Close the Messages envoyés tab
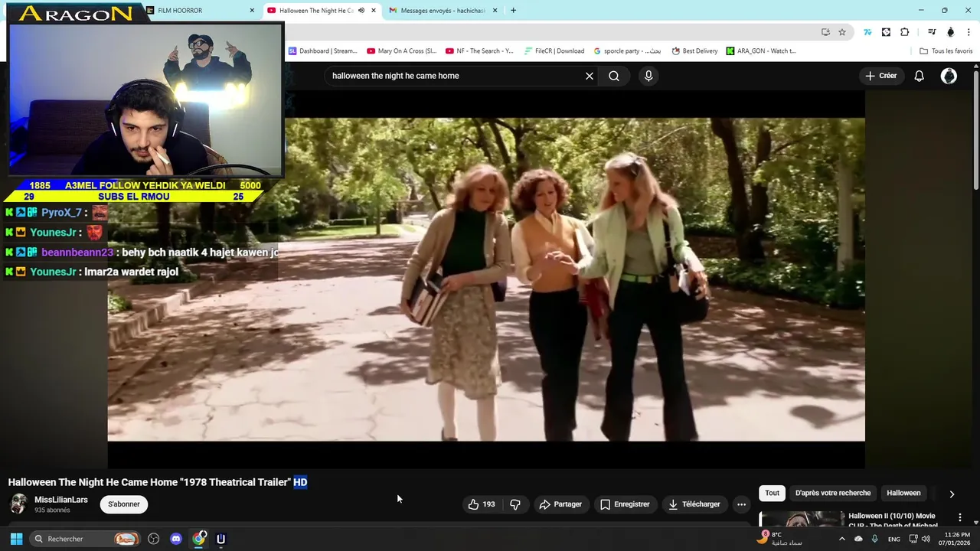980x551 pixels. click(x=495, y=11)
